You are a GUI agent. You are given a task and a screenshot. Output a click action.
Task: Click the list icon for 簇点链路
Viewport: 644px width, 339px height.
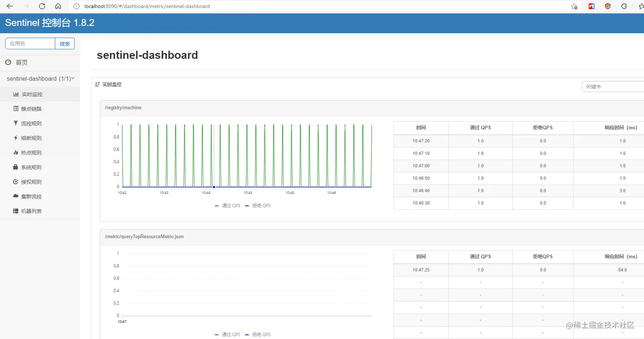coord(16,109)
